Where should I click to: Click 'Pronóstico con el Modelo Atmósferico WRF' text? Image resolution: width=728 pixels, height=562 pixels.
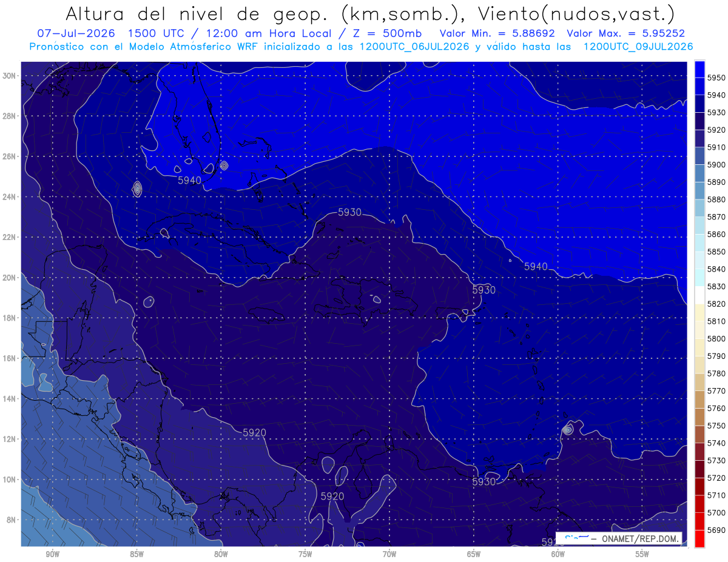pos(145,47)
